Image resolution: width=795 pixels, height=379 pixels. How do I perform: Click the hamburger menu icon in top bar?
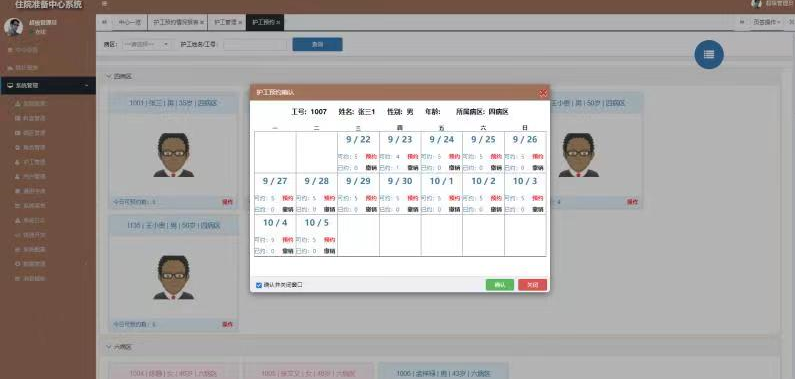[104, 4]
